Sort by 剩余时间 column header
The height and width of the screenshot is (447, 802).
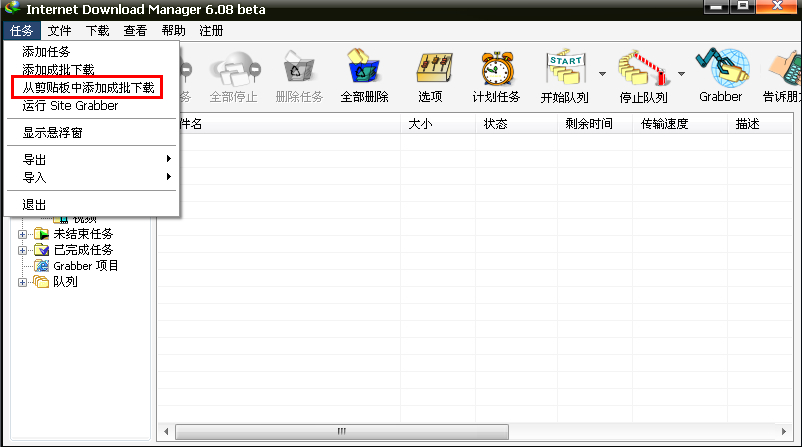pyautogui.click(x=595, y=124)
